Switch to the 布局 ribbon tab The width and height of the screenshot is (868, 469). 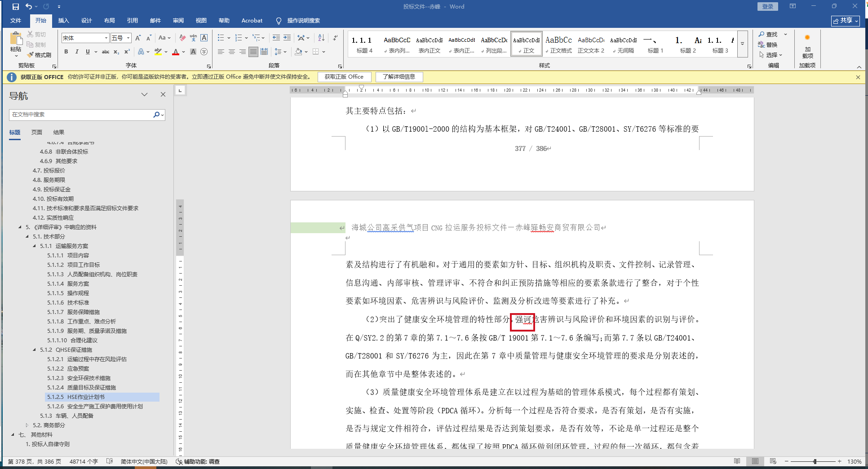click(110, 21)
